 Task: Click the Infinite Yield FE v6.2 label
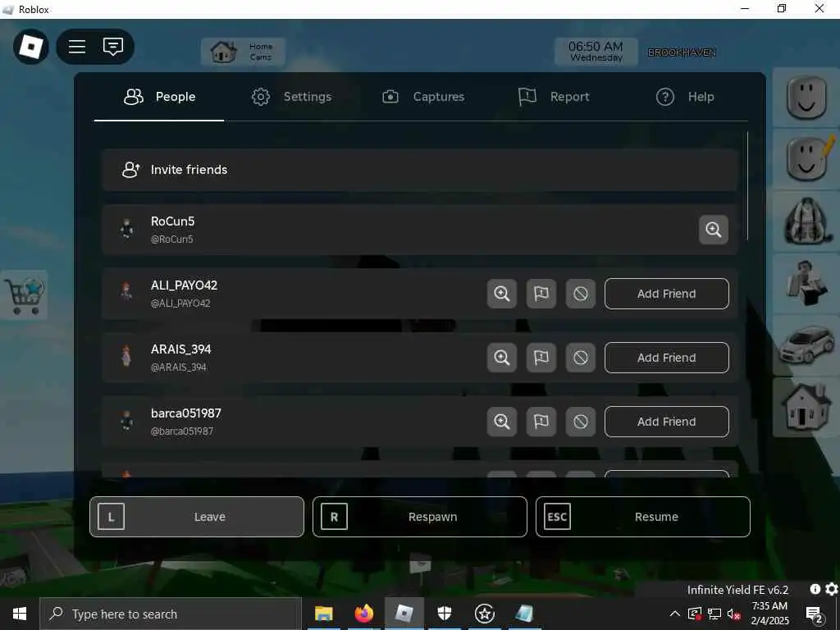coord(737,590)
